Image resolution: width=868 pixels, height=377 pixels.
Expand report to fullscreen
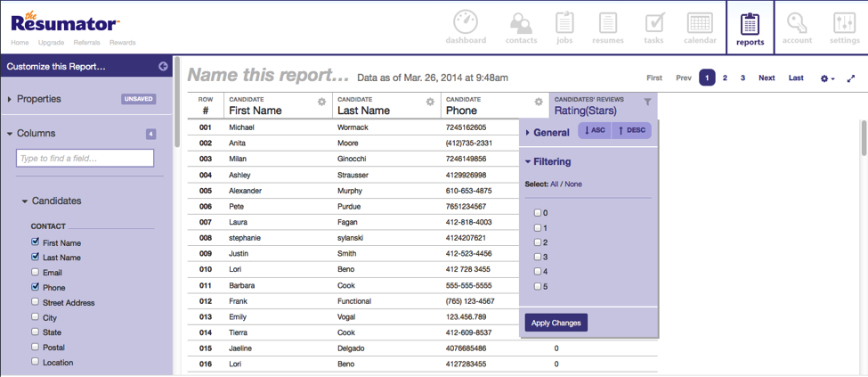pyautogui.click(x=851, y=78)
